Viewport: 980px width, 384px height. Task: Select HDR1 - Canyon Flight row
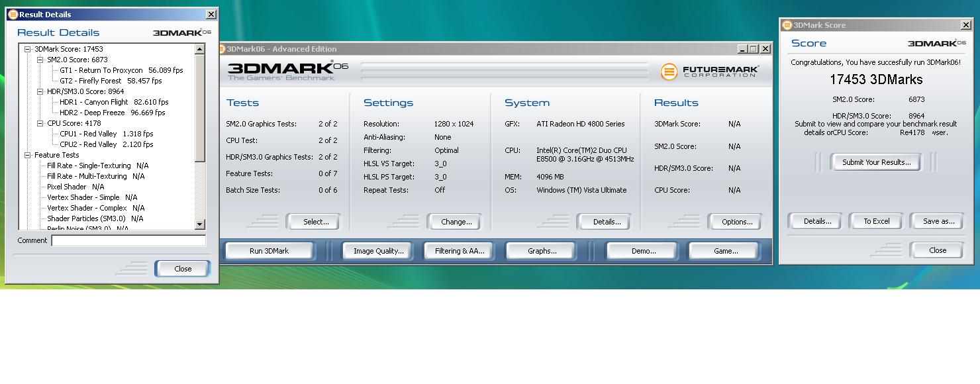coord(114,102)
